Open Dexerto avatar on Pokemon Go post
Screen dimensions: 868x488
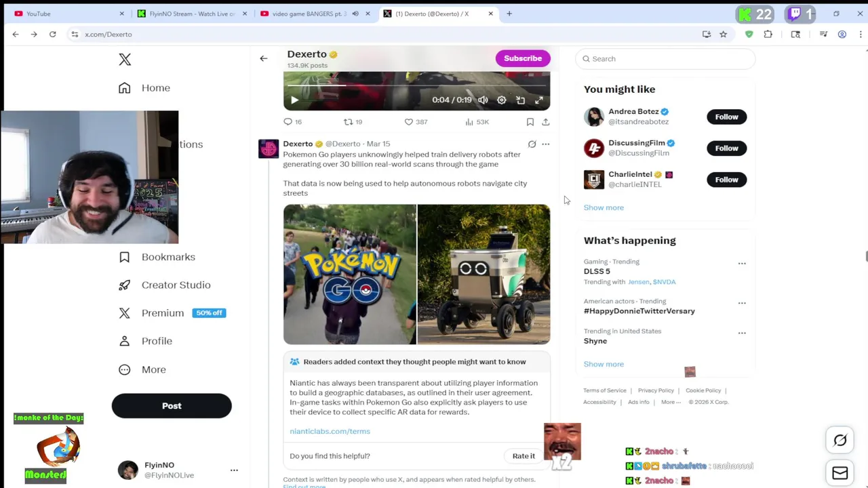coord(269,148)
